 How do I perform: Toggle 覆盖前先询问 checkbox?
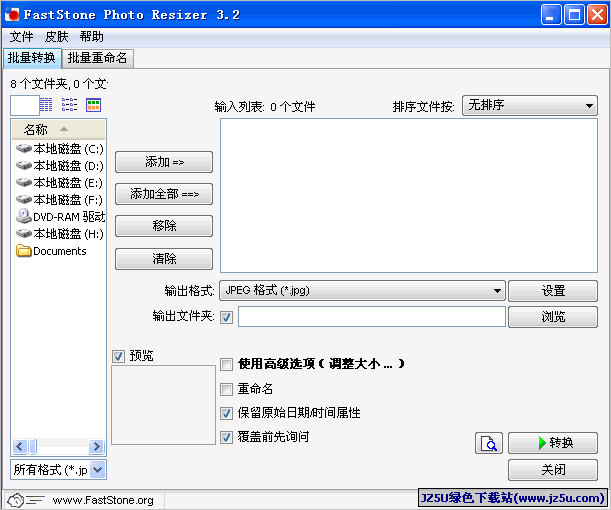click(226, 437)
